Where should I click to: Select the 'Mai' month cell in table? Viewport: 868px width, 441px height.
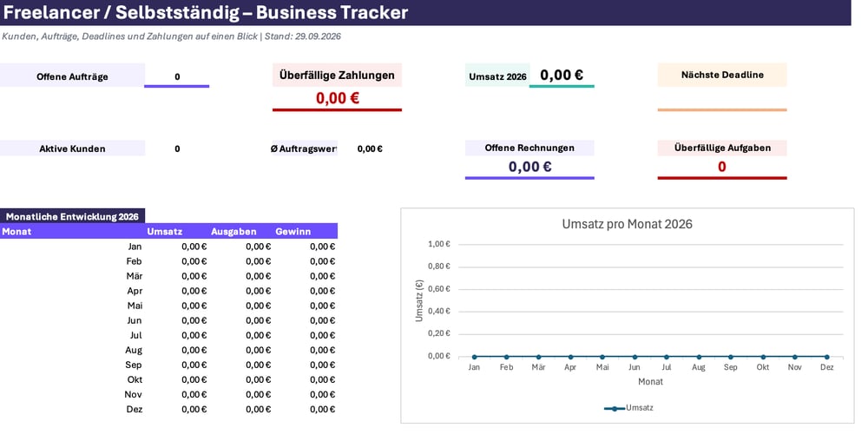(73, 306)
